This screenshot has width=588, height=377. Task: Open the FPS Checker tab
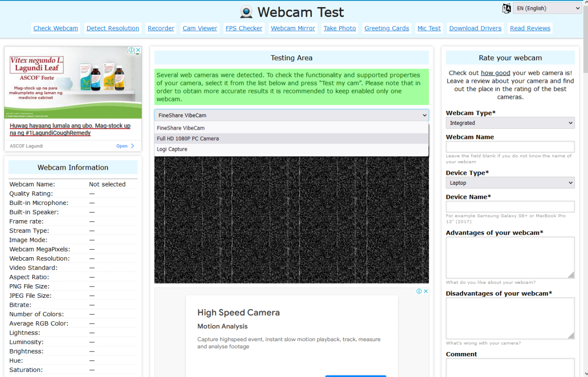[x=244, y=28]
